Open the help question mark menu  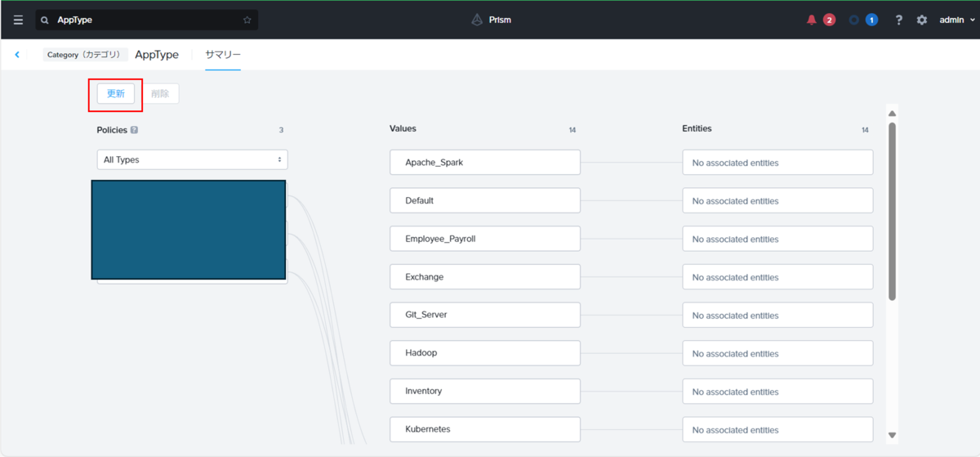coord(899,20)
